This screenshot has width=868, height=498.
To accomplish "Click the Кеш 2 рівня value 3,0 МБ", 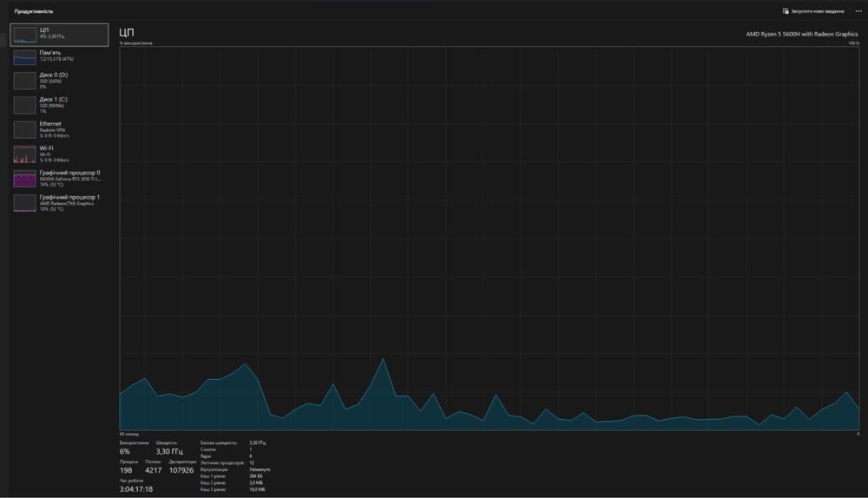I will pos(256,482).
